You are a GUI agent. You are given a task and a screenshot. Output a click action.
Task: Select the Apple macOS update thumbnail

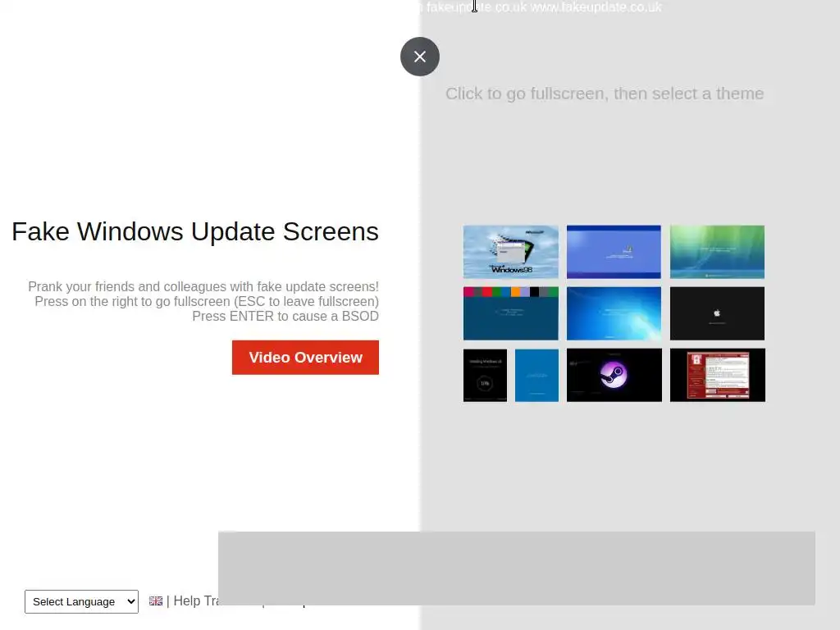click(x=717, y=313)
